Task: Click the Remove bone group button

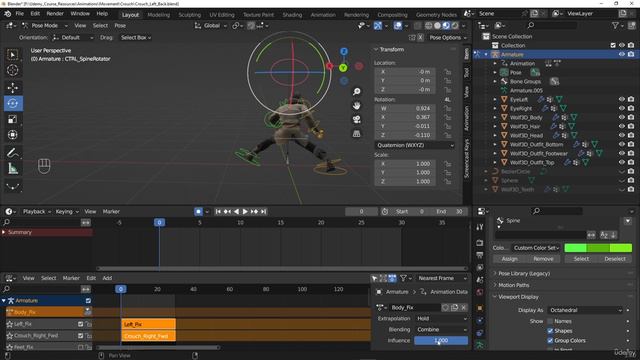Action: (x=543, y=259)
